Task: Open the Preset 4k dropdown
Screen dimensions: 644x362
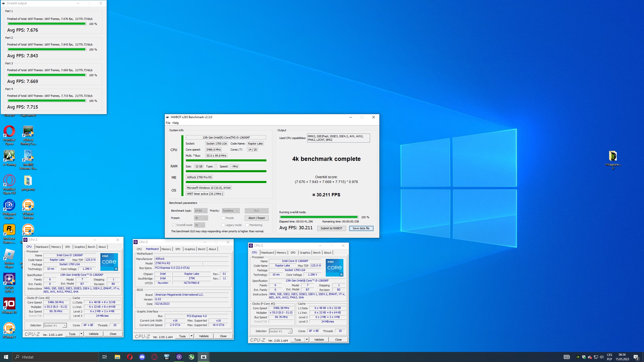Action: click(201, 218)
